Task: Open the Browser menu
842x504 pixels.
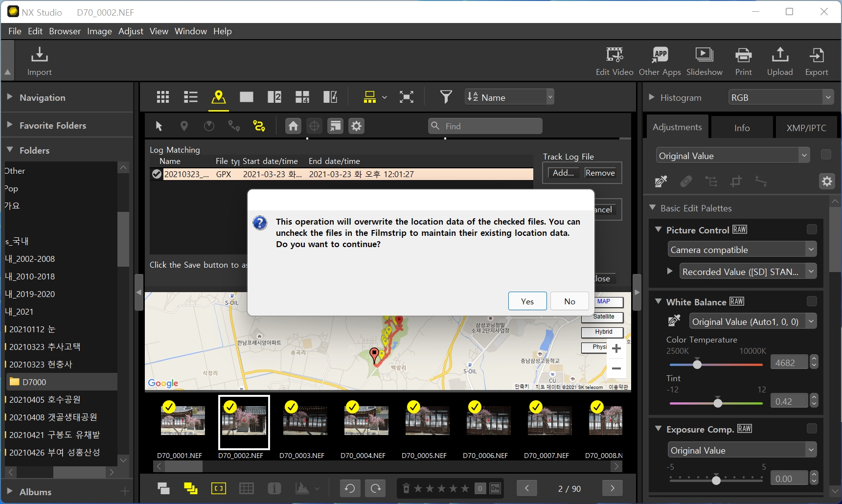Action: tap(65, 31)
